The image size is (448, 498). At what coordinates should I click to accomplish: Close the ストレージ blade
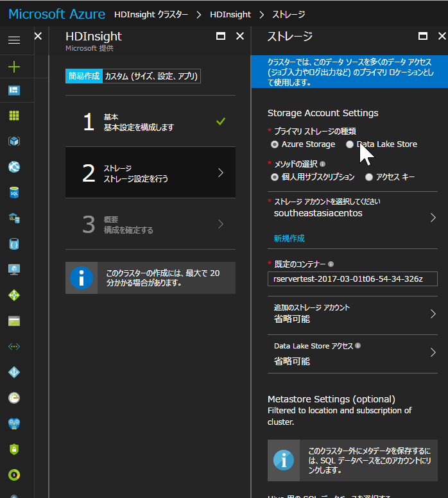(x=442, y=36)
